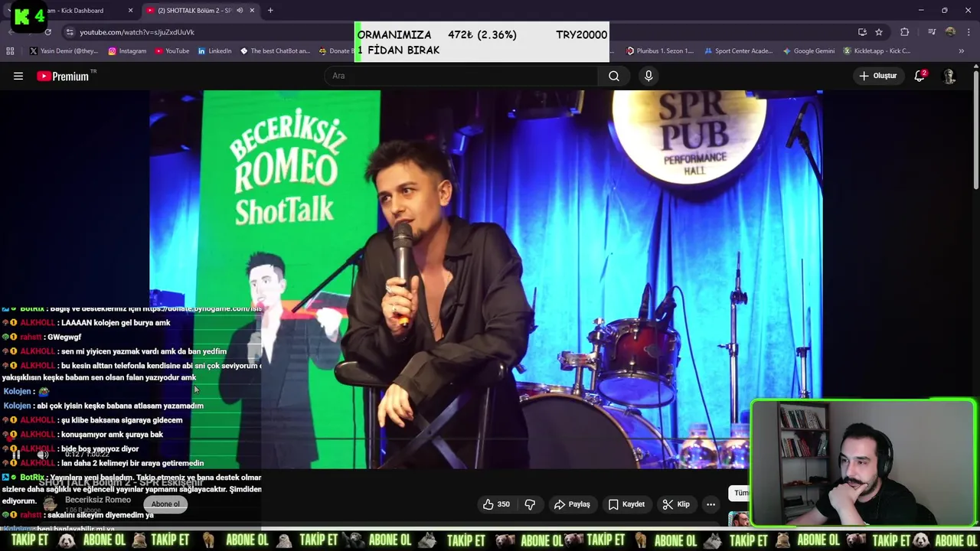980x551 pixels.
Task: Click the Oluştur create button
Action: pos(877,76)
